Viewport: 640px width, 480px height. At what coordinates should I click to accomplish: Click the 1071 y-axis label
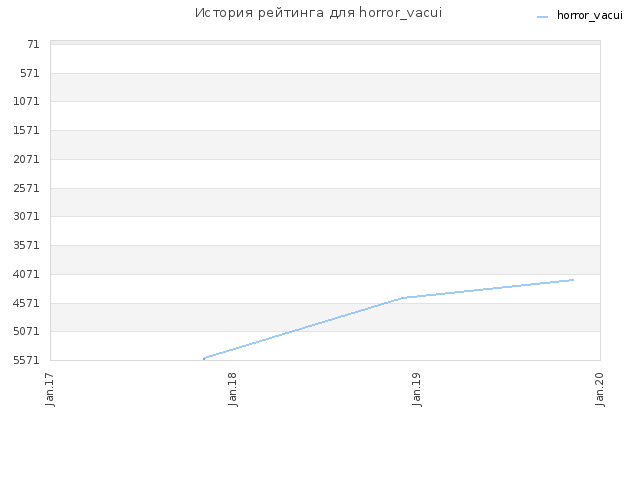click(27, 101)
